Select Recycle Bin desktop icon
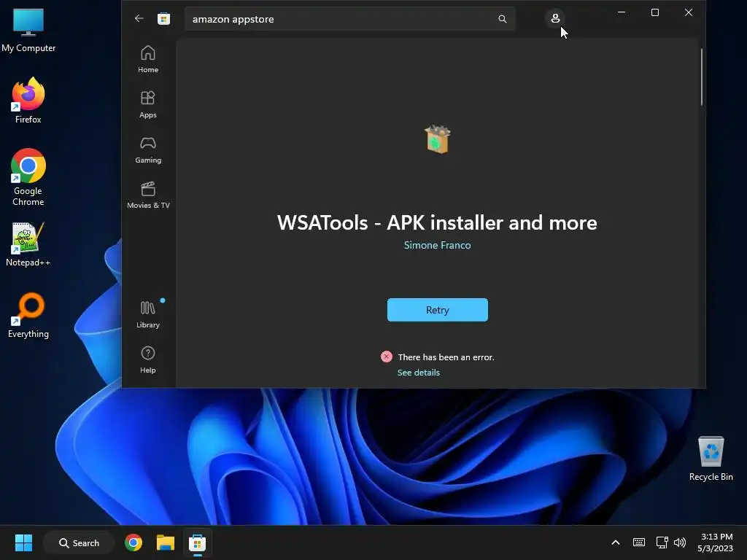 point(711,459)
